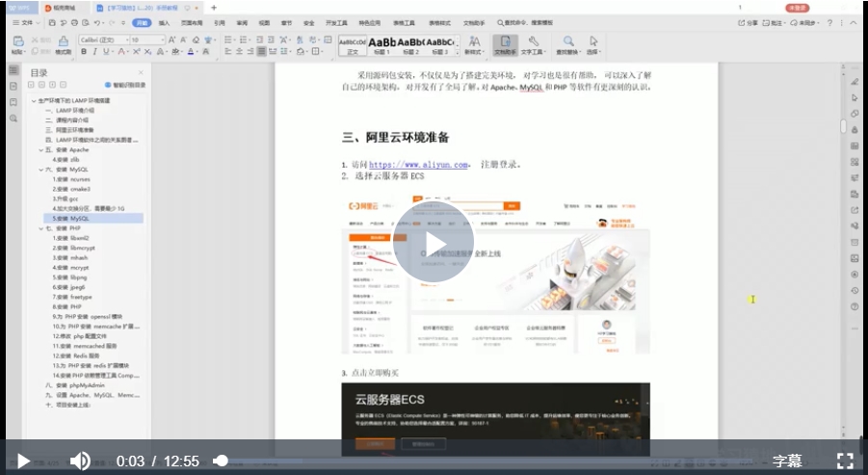Select the align-left paragraph icon
868x475 pixels.
[x=228, y=51]
